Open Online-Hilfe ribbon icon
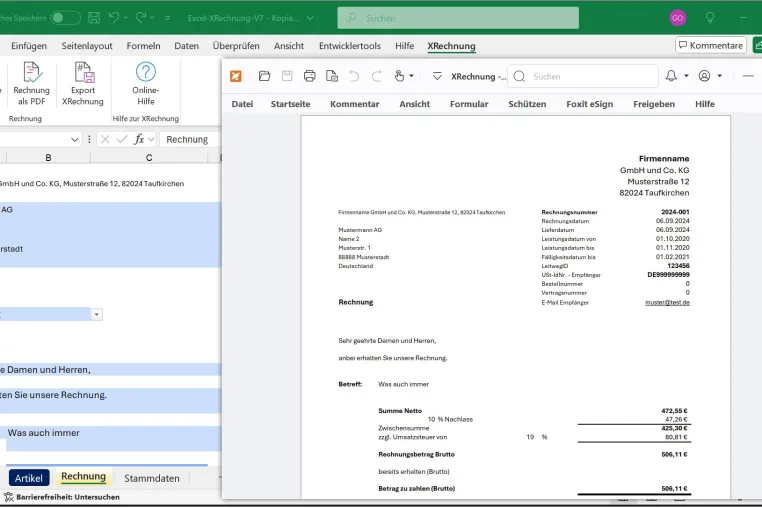 [146, 83]
